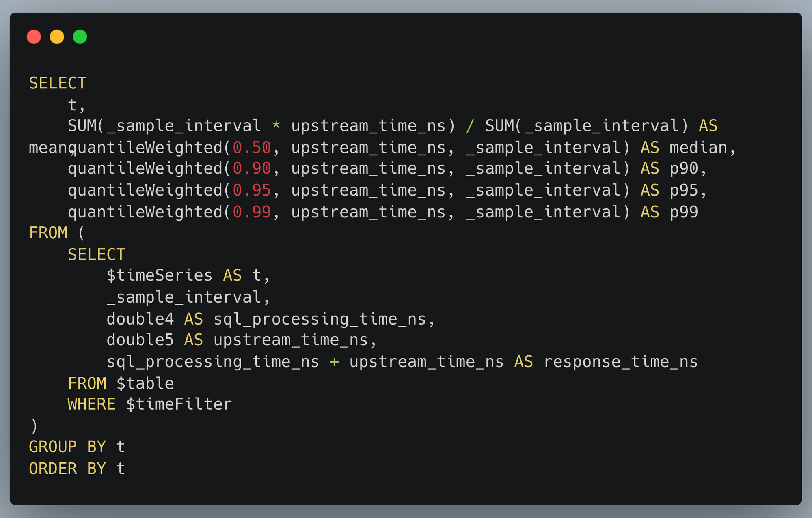The width and height of the screenshot is (812, 518).
Task: Click the double5 column name
Action: pos(140,340)
